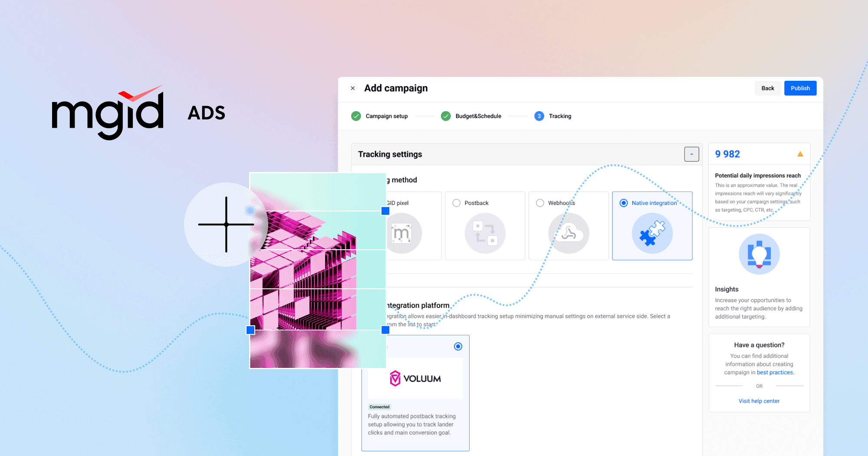Click the impressions warning triangle icon
Viewport: 868px width, 456px height.
[x=800, y=154]
